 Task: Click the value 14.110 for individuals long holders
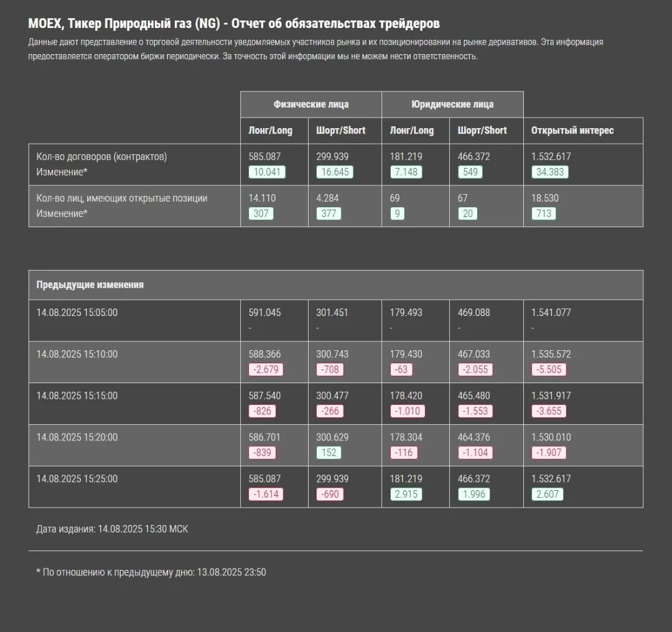click(263, 198)
